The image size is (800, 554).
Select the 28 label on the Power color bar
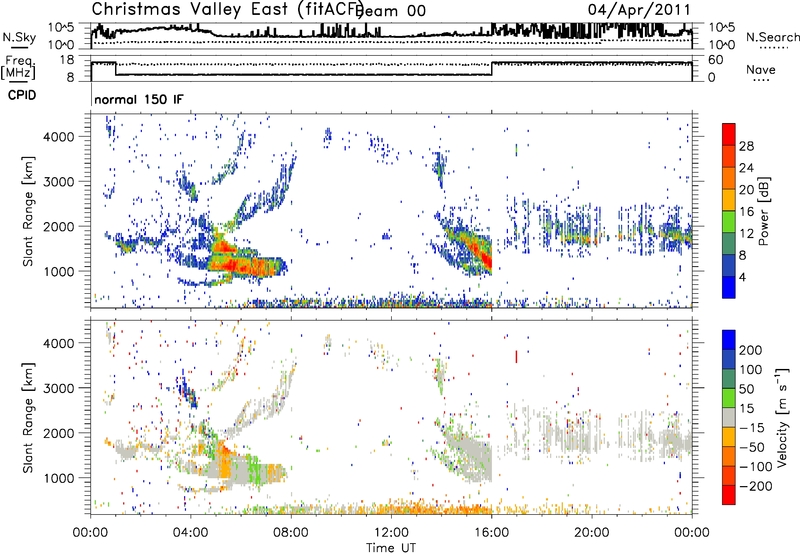pos(746,146)
